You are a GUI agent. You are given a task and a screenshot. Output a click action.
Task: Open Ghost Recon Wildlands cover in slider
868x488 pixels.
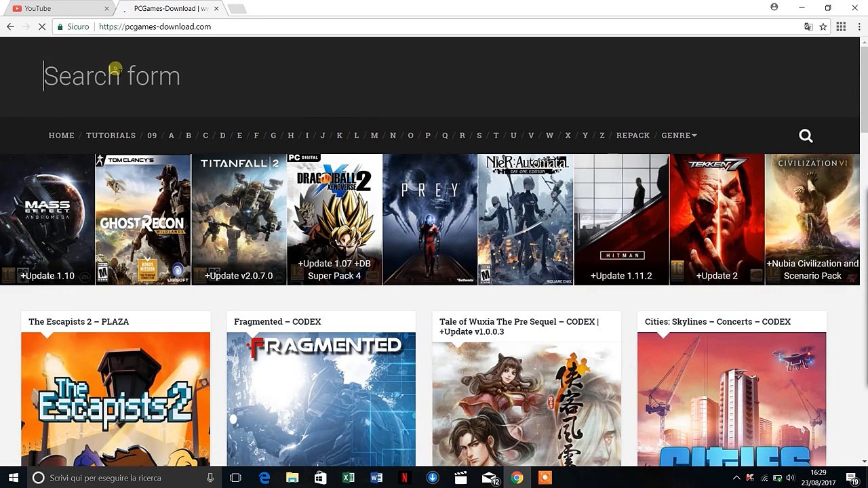point(143,220)
